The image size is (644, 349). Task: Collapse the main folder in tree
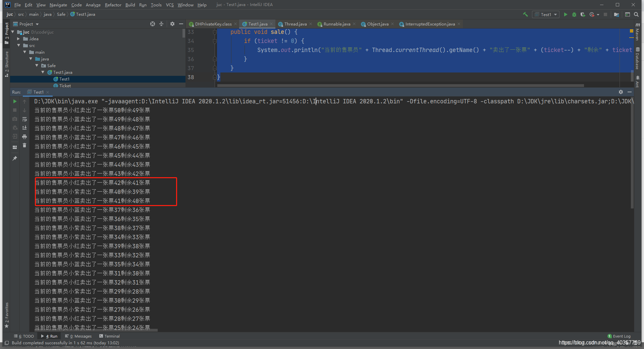(x=25, y=52)
